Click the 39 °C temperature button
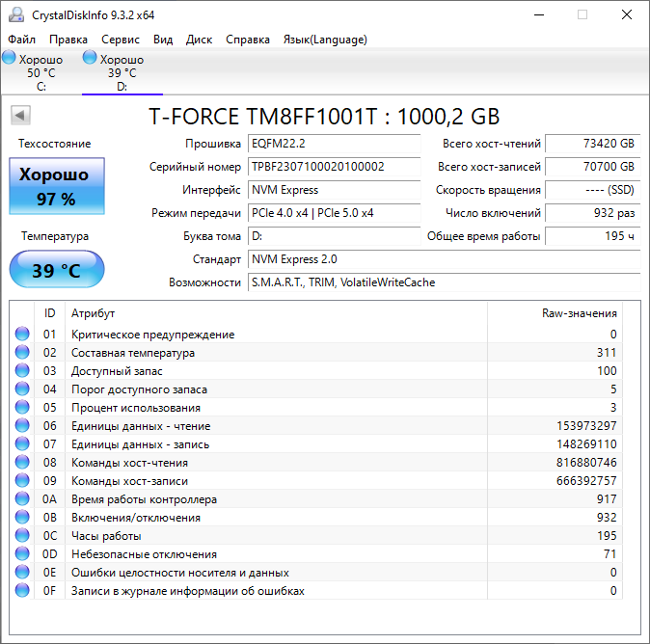Screen dimensions: 650x644 click(x=57, y=269)
